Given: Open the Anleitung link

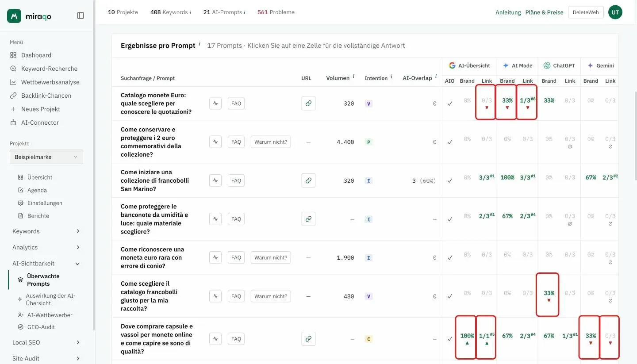Looking at the screenshot, I should pyautogui.click(x=508, y=12).
